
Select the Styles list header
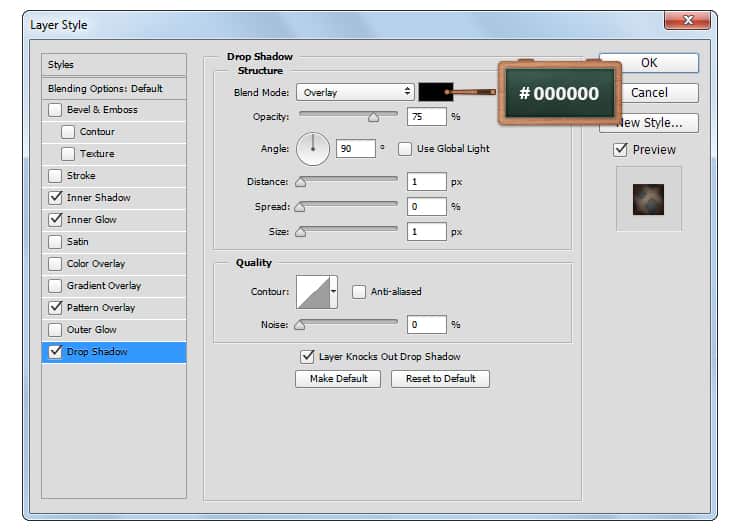(61, 65)
